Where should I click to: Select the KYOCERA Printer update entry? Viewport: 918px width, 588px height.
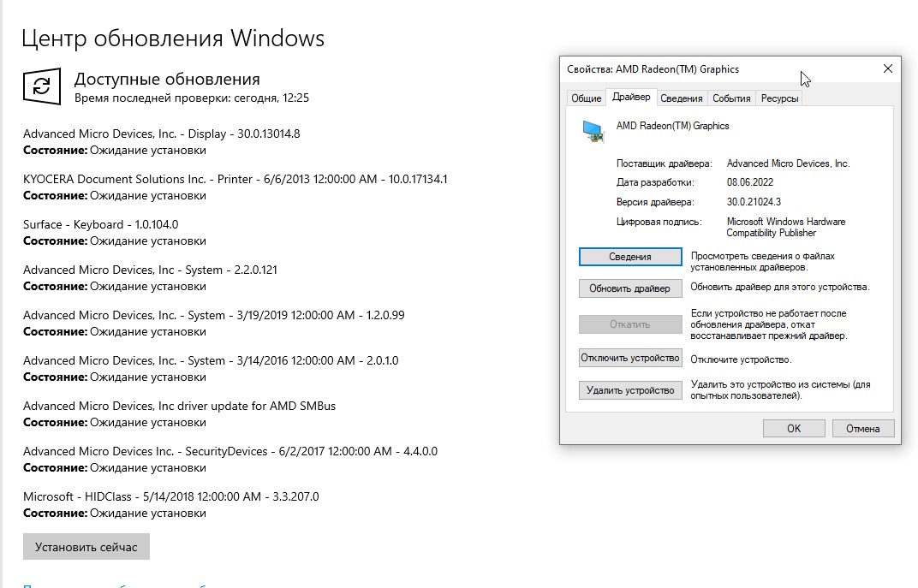point(235,179)
